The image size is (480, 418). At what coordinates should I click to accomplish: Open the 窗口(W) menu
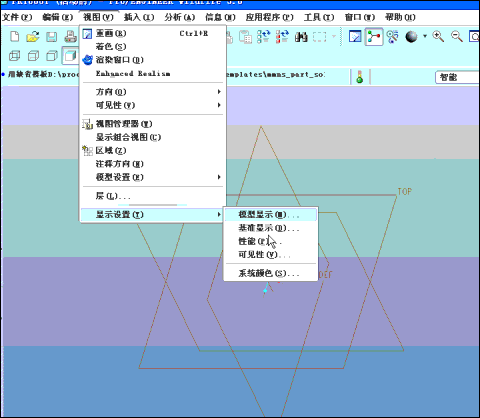pos(360,17)
